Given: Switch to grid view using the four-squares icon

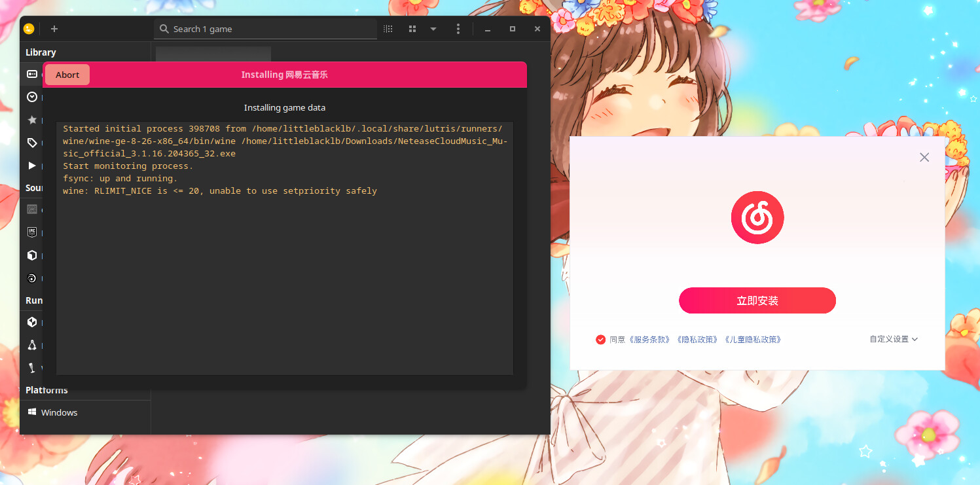Looking at the screenshot, I should (x=412, y=29).
